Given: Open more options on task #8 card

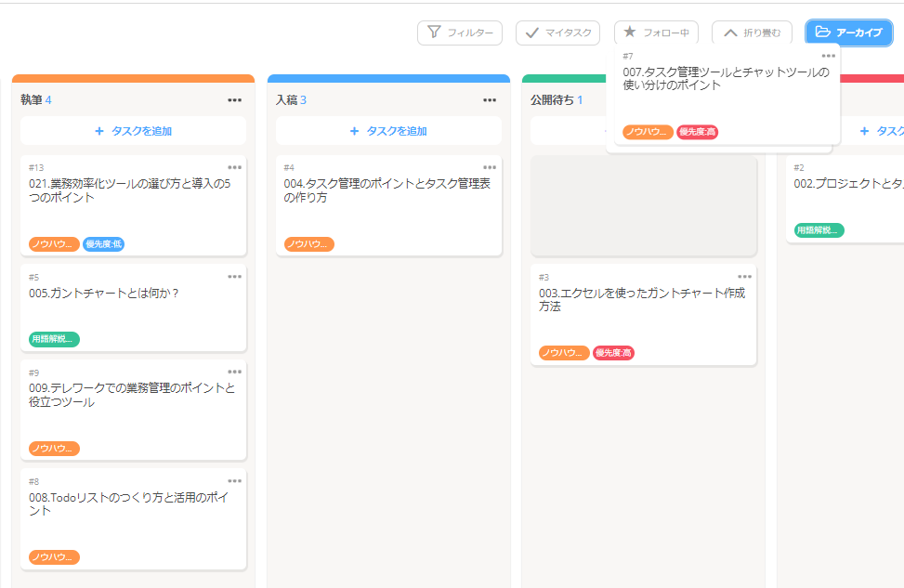Looking at the screenshot, I should tap(235, 481).
